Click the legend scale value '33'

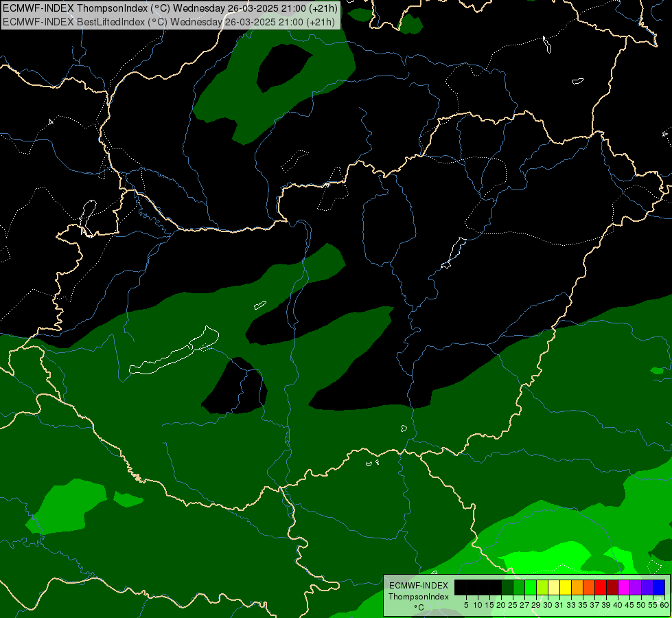571,605
